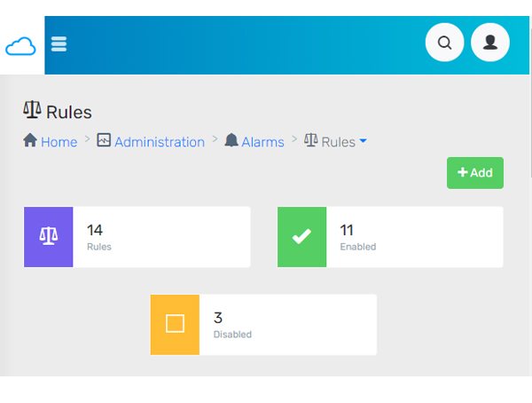Click the Disabled label text
This screenshot has width=532, height=403.
pyautogui.click(x=232, y=335)
